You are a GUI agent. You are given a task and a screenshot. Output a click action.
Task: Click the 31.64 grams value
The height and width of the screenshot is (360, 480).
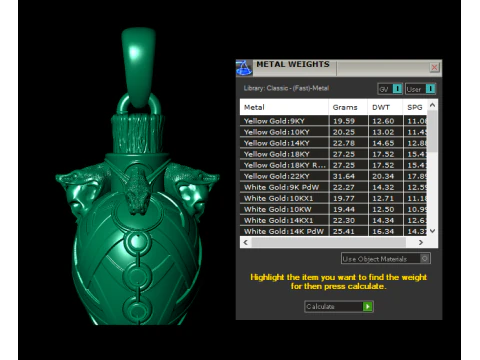[x=344, y=176]
